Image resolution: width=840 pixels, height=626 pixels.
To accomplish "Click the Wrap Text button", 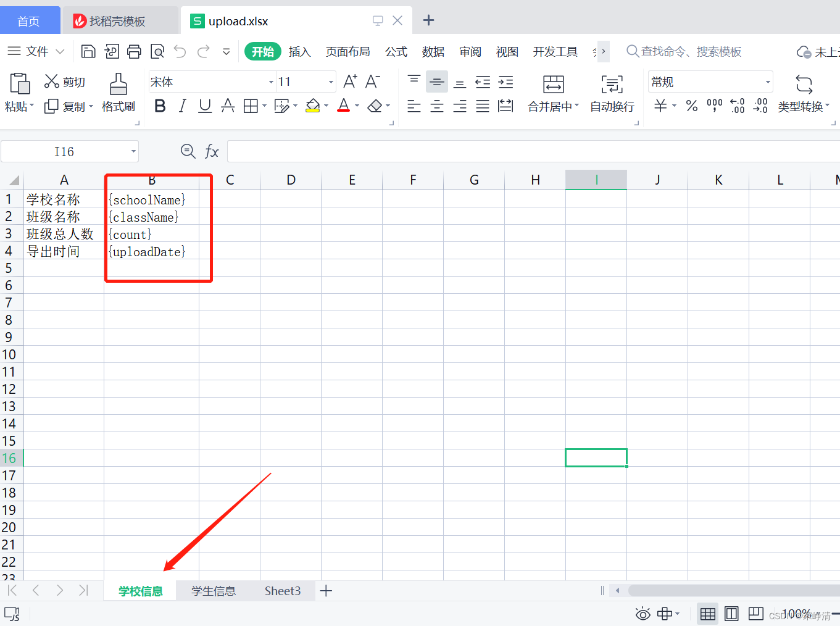I will (612, 93).
